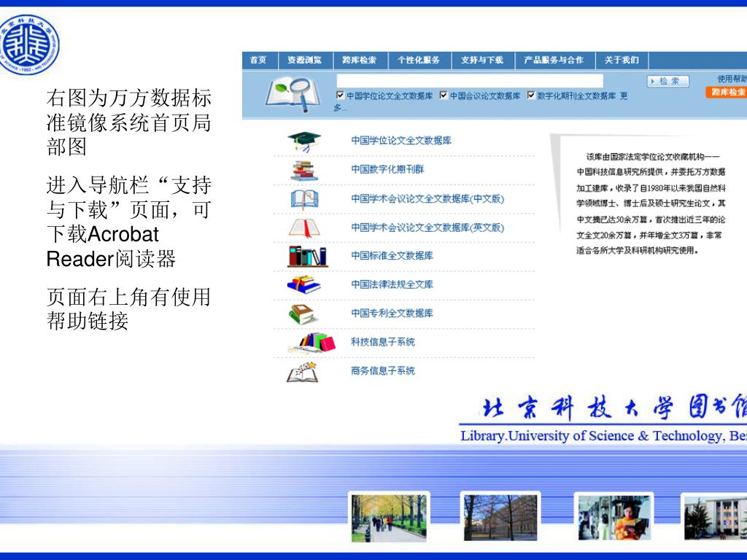Click the '页面右上角有使用帮助链接' text
The height and width of the screenshot is (560, 747).
click(x=128, y=308)
